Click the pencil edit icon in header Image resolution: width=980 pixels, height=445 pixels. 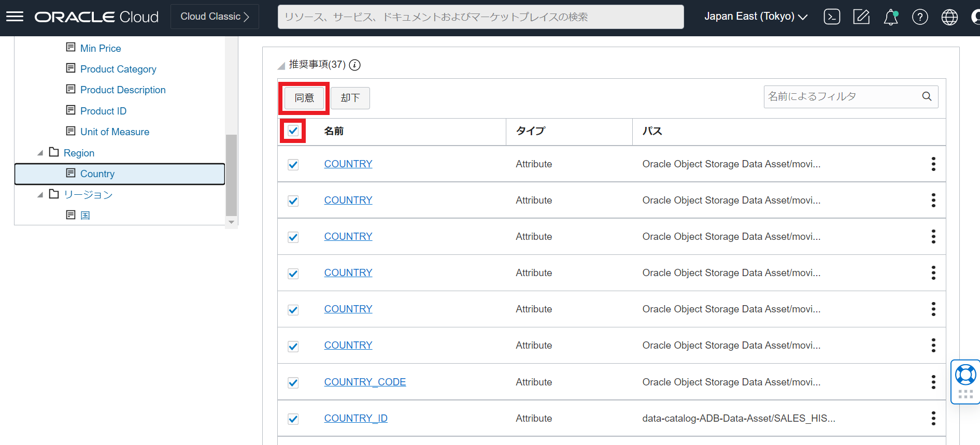(861, 17)
